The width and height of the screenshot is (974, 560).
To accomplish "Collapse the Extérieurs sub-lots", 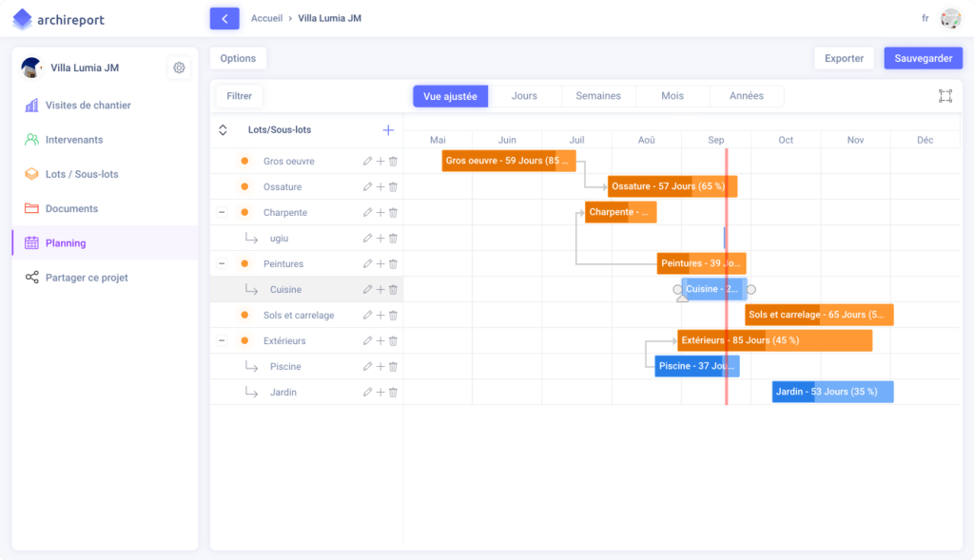I will [222, 339].
